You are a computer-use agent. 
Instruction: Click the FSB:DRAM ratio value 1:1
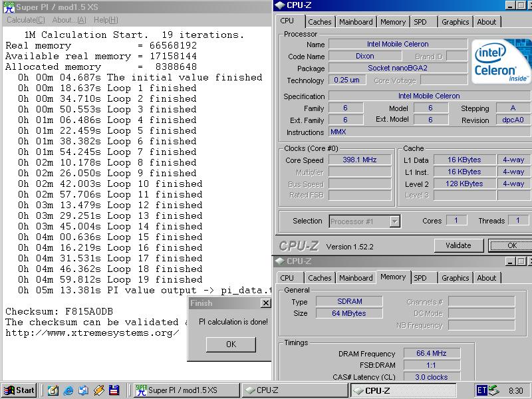pos(432,365)
